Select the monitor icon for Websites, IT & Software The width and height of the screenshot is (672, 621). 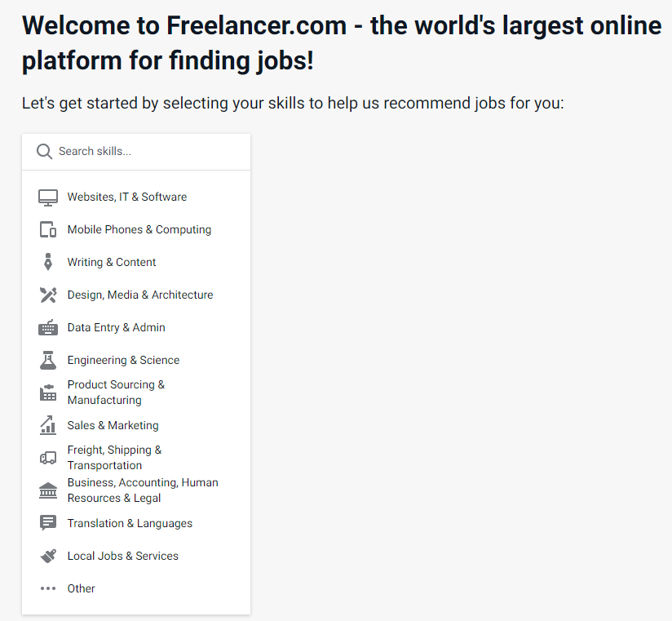48,197
